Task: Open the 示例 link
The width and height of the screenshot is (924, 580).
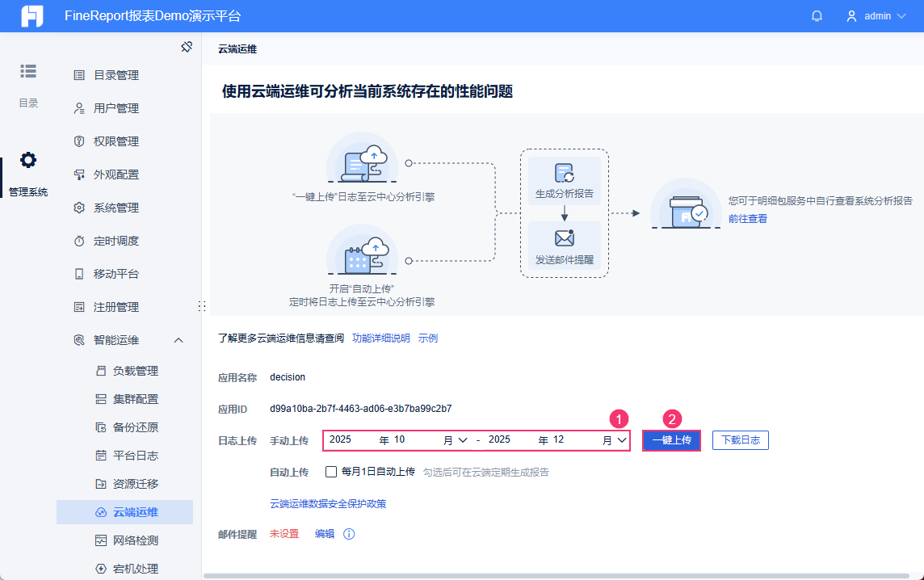Action: click(x=428, y=338)
